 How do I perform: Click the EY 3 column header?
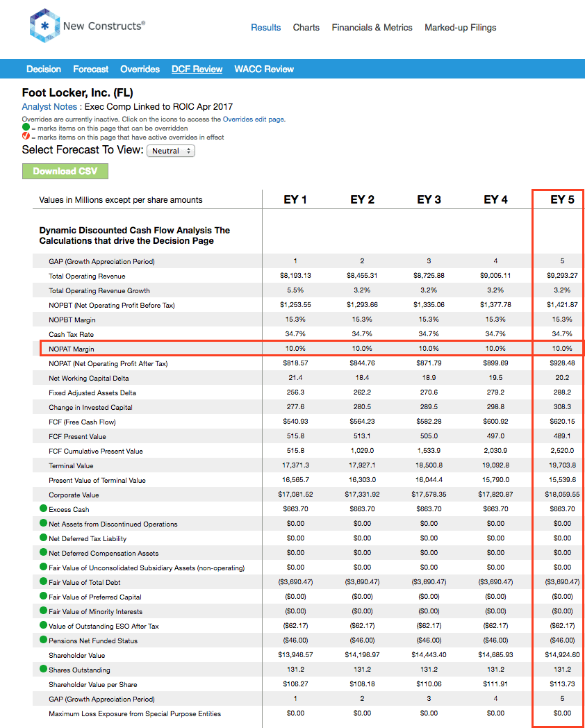429,200
